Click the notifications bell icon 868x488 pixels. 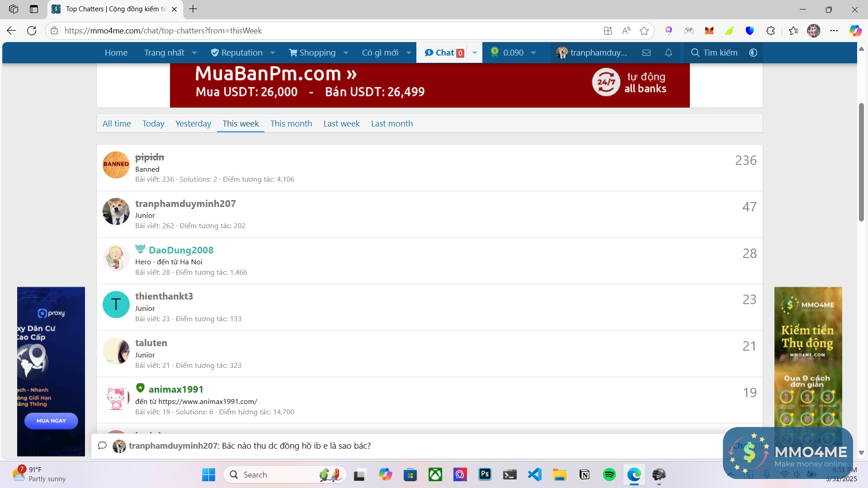(669, 53)
